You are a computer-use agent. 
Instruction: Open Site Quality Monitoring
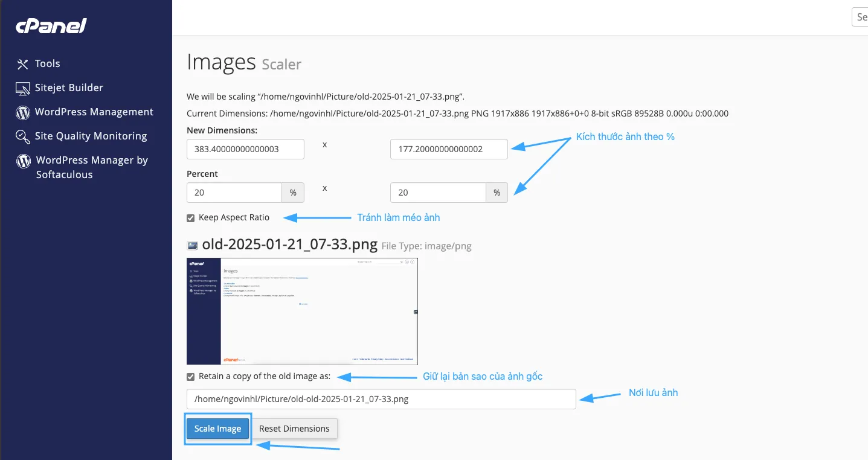click(91, 136)
